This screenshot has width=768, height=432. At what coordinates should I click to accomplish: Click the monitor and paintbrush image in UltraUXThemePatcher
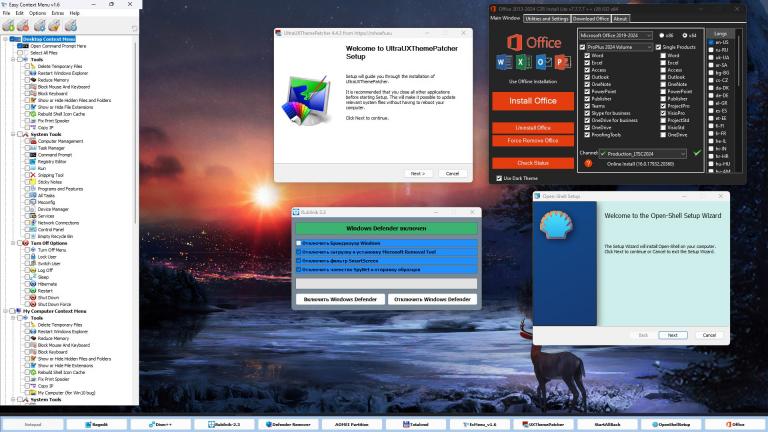pyautogui.click(x=306, y=100)
